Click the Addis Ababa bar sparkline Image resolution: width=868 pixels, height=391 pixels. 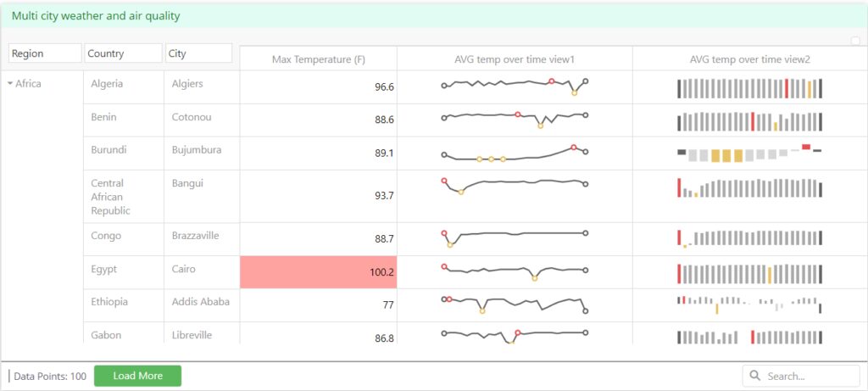(749, 304)
